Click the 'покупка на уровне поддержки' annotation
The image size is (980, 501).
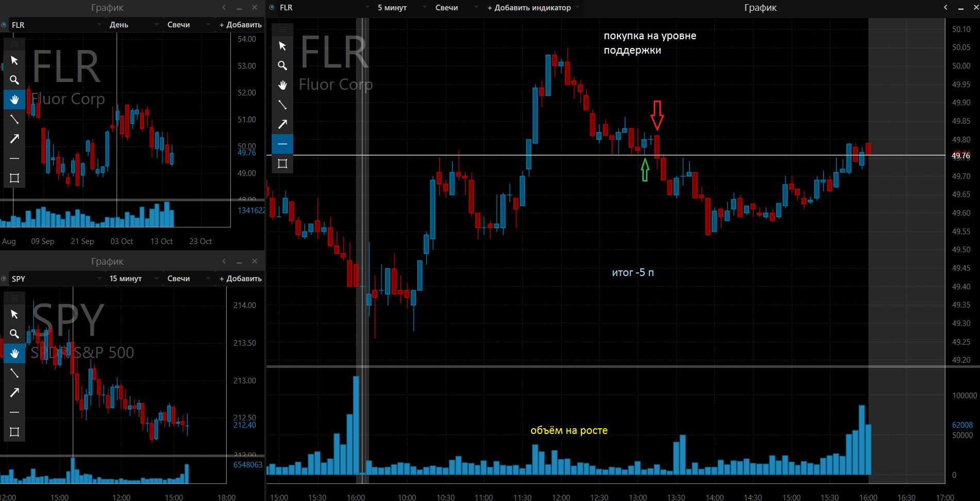point(650,43)
